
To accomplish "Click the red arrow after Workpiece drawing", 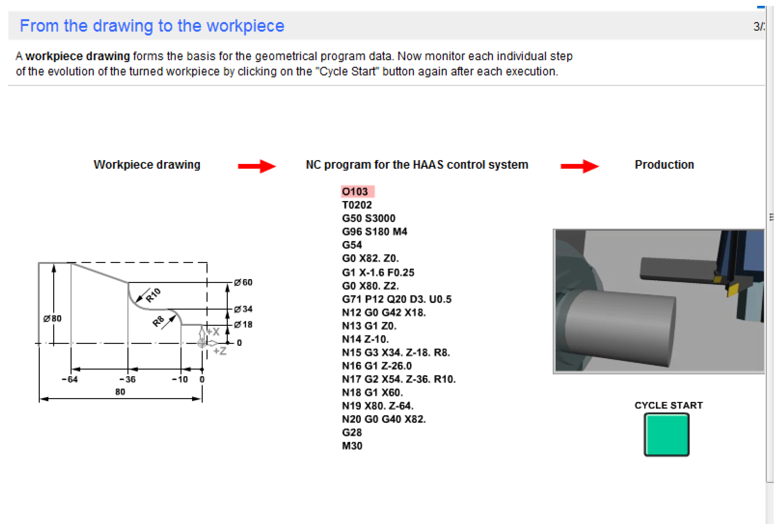I will 257,166.
